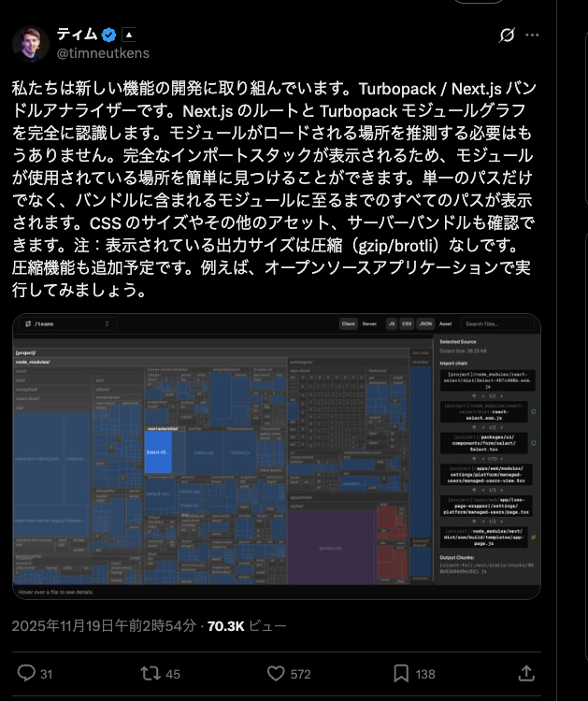Open the ティム display name link
Viewport: 588px width, 701px height.
(x=77, y=35)
